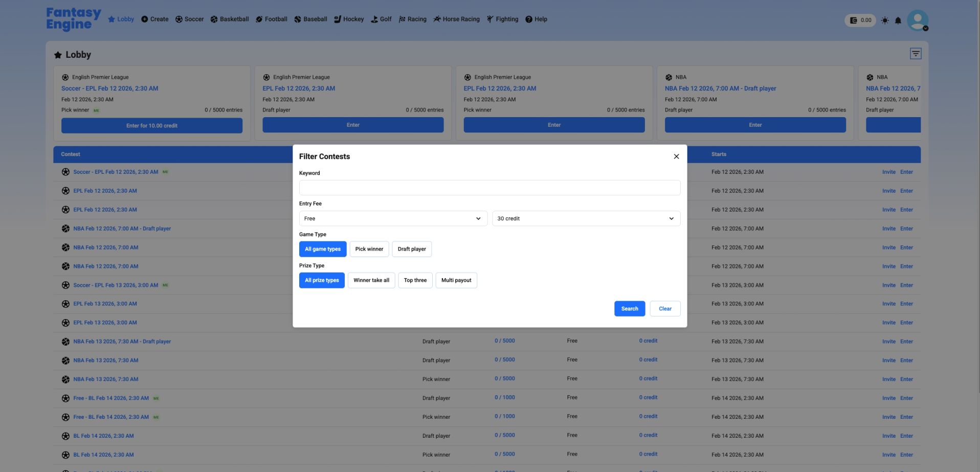Click the Search button

pos(630,309)
